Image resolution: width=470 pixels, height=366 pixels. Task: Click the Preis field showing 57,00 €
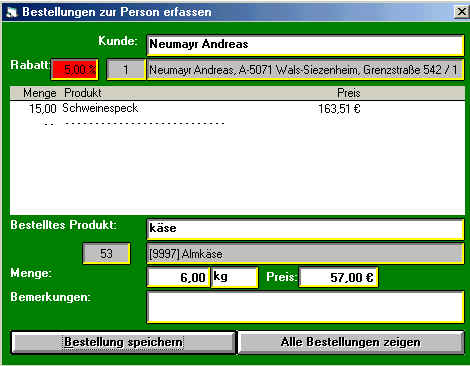click(339, 277)
